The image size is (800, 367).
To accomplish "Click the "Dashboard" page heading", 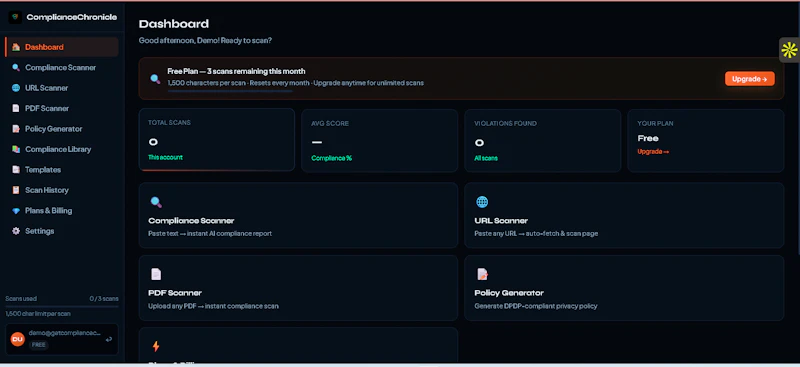I will click(x=174, y=24).
